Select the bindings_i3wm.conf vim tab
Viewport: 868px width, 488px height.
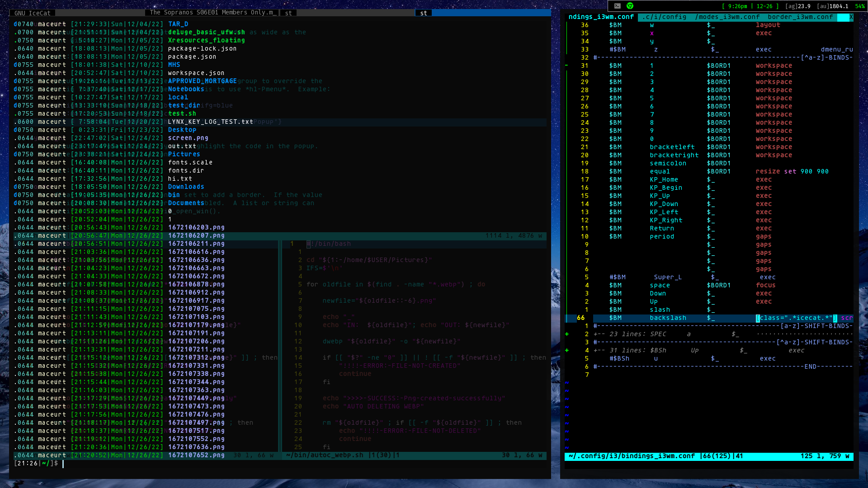point(601,17)
